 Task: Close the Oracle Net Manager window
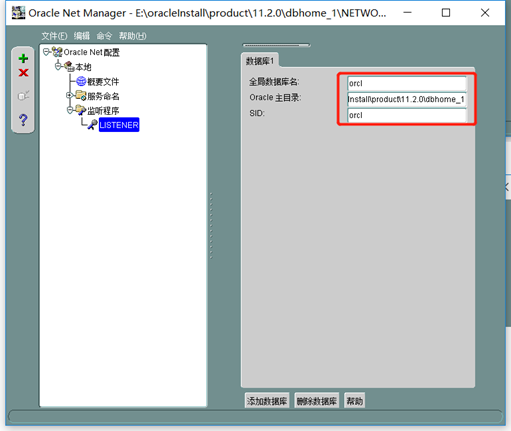coord(485,13)
